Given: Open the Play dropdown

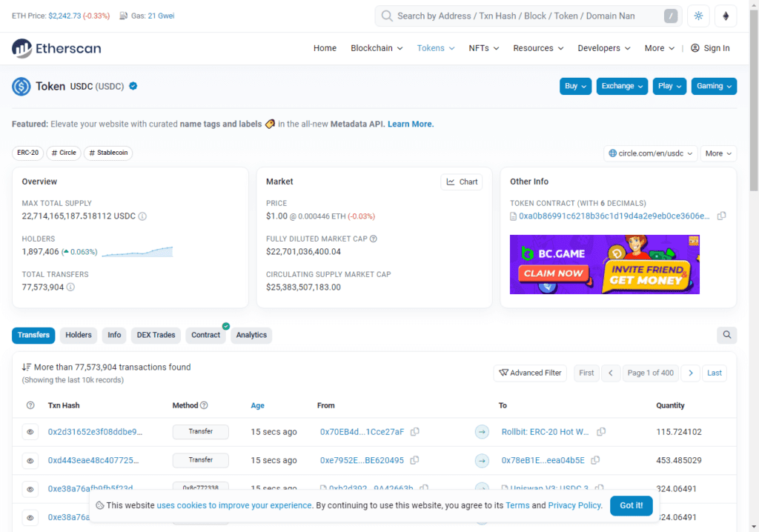Looking at the screenshot, I should coord(669,86).
